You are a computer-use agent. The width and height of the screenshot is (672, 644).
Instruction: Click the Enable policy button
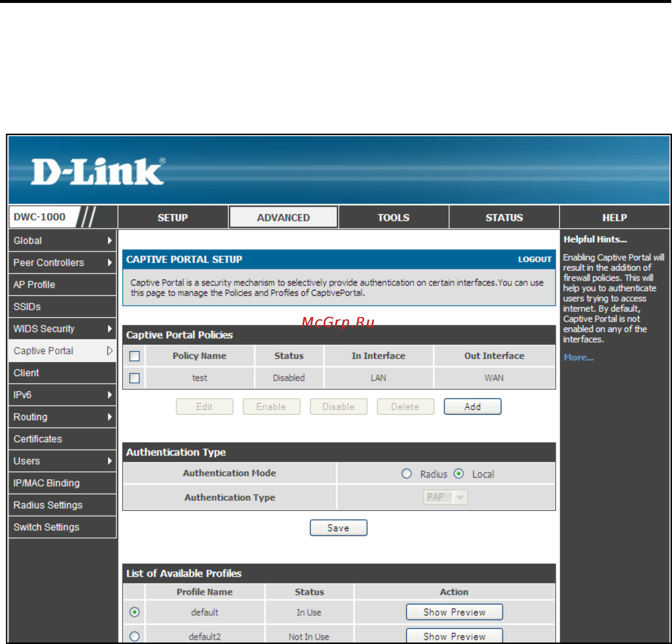tap(271, 407)
